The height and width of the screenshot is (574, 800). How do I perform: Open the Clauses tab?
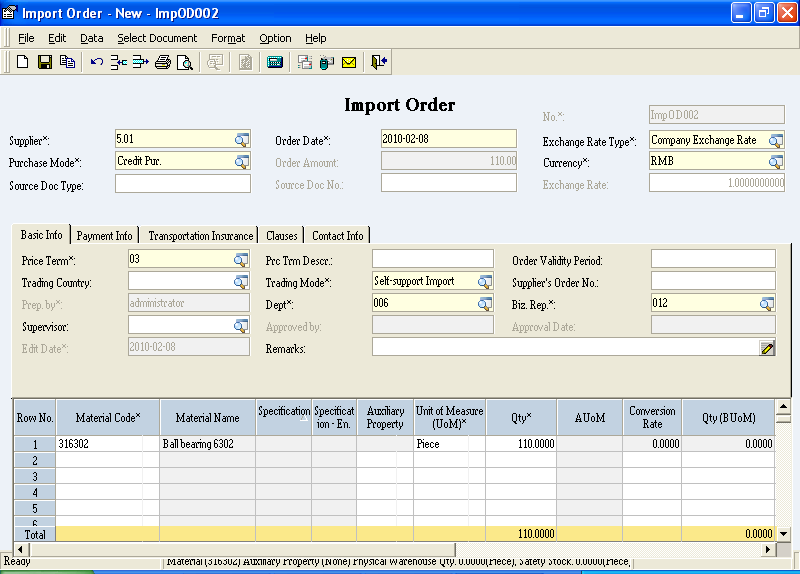282,236
